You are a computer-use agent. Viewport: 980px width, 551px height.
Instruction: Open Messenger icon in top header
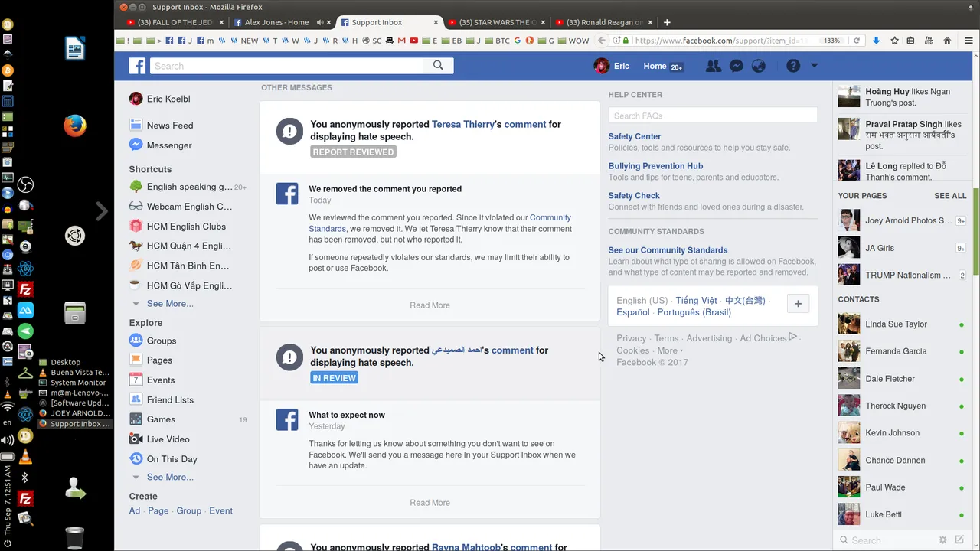pyautogui.click(x=736, y=66)
